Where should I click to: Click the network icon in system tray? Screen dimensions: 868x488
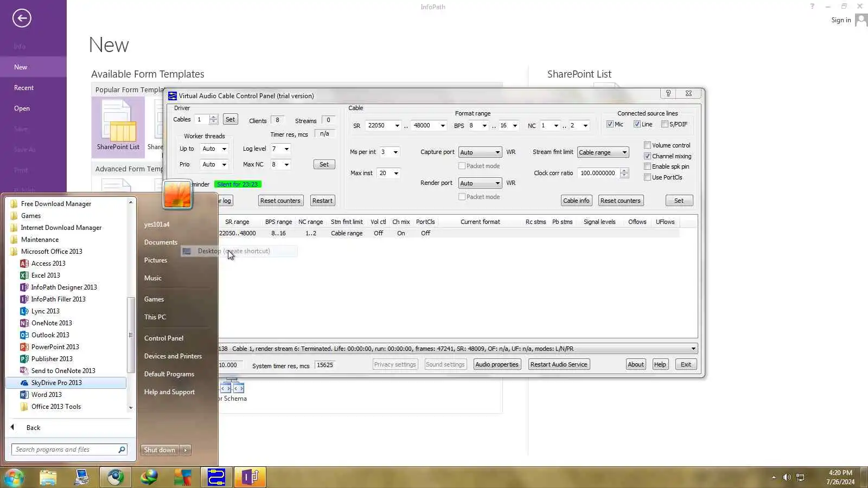coord(800,477)
